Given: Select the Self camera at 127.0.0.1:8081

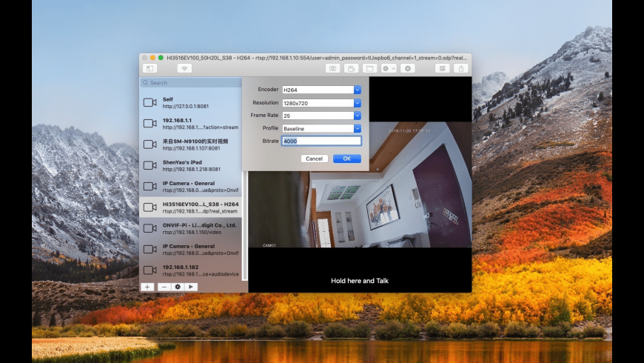Looking at the screenshot, I should tap(190, 102).
